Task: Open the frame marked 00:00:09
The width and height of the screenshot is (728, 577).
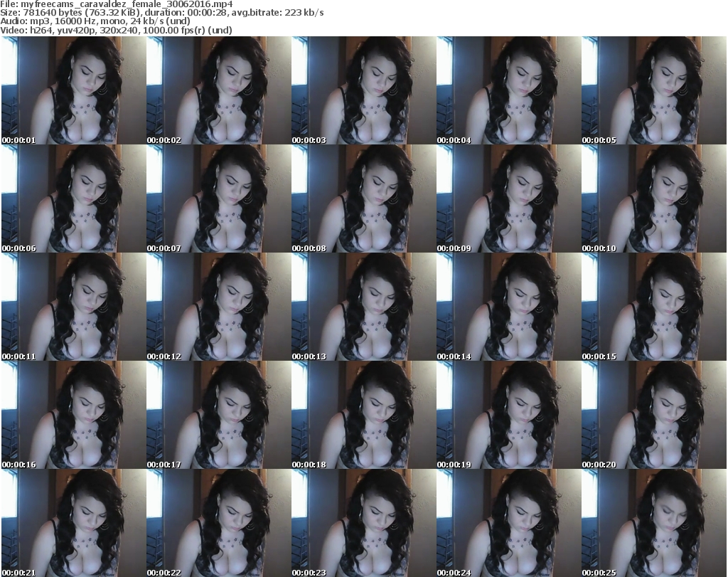Action: (x=508, y=198)
